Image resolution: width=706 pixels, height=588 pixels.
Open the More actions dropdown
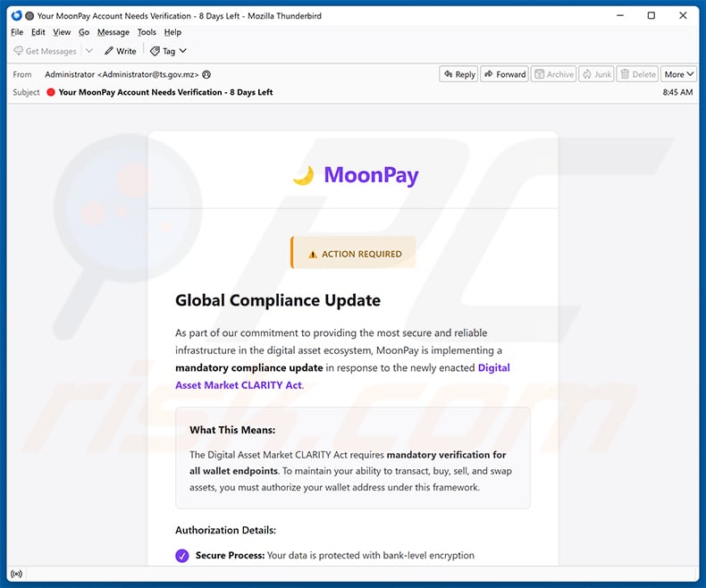[678, 74]
